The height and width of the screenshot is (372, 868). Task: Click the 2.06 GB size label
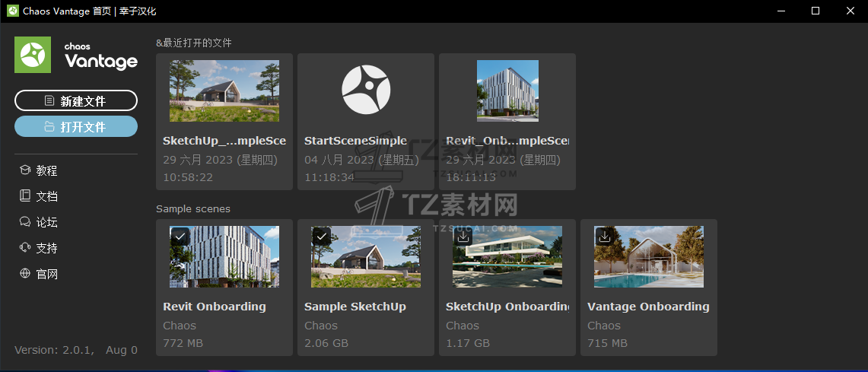326,343
